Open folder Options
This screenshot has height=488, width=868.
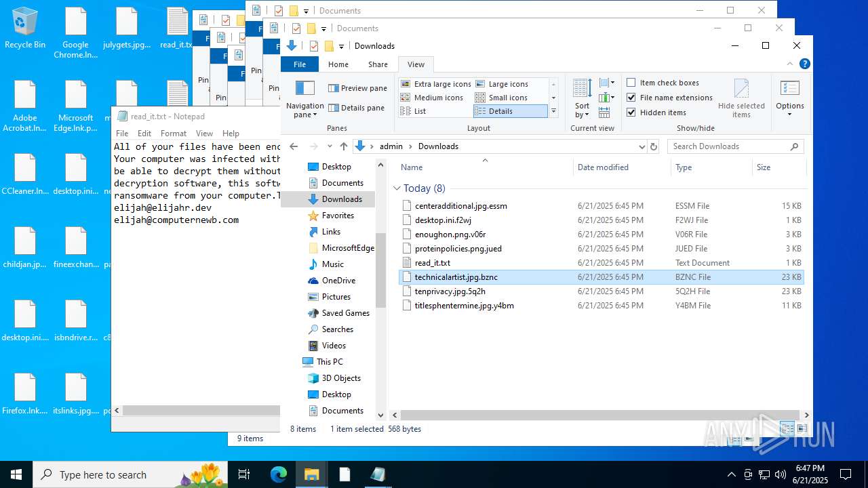pyautogui.click(x=790, y=99)
